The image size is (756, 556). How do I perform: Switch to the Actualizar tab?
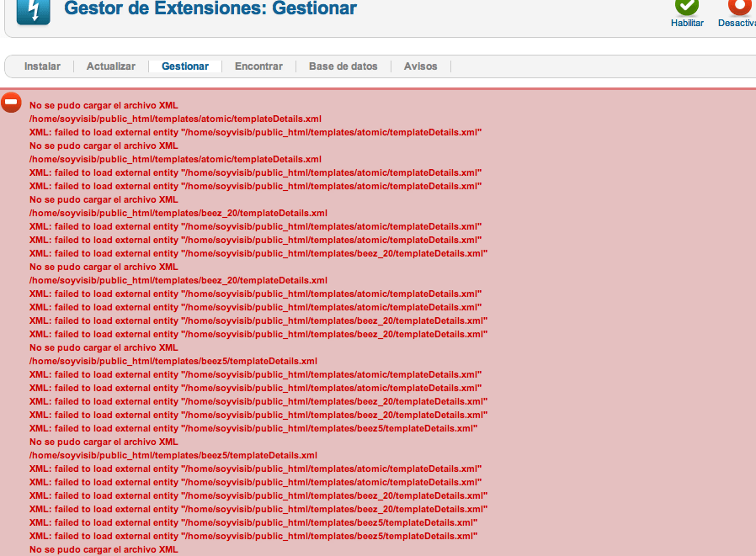tap(111, 66)
